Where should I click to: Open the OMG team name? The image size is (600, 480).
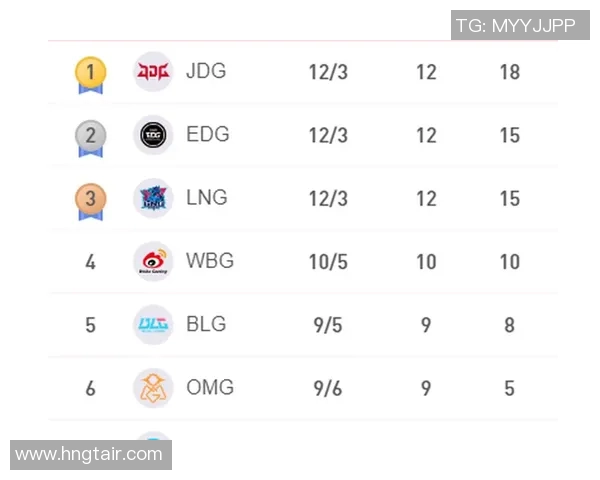(x=210, y=388)
